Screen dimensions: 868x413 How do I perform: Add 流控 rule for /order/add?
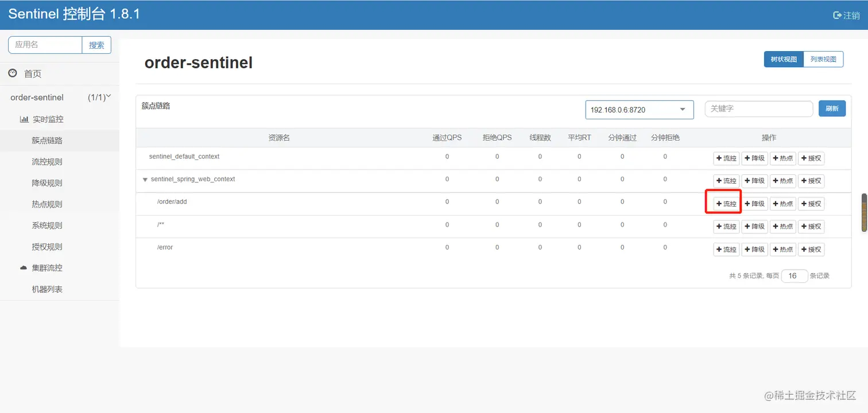click(x=726, y=204)
